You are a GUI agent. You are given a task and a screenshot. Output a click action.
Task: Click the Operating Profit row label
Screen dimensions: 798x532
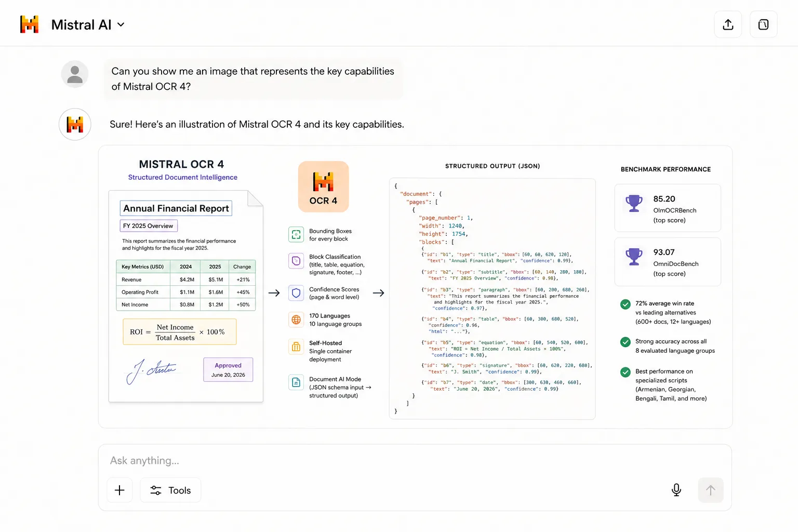pos(140,292)
